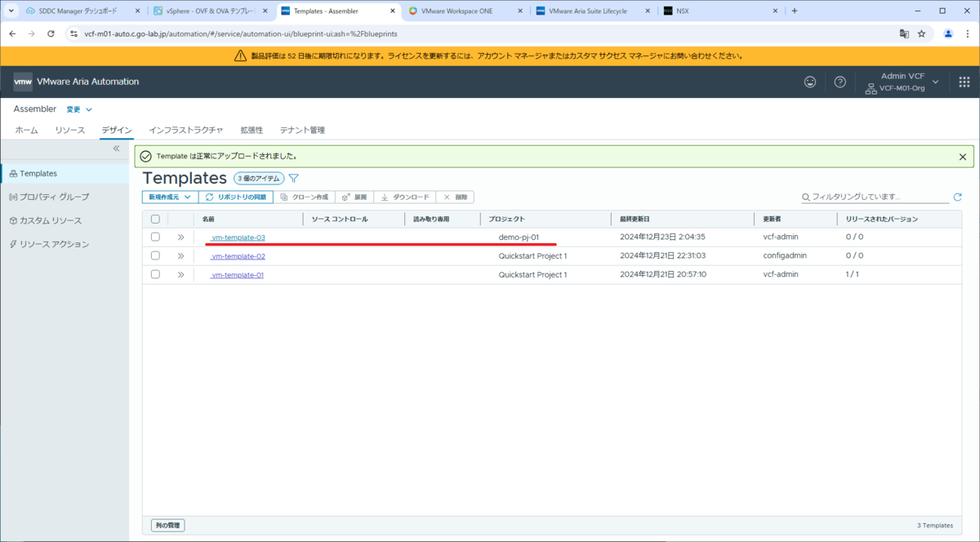Open the help question mark icon

[x=840, y=82]
